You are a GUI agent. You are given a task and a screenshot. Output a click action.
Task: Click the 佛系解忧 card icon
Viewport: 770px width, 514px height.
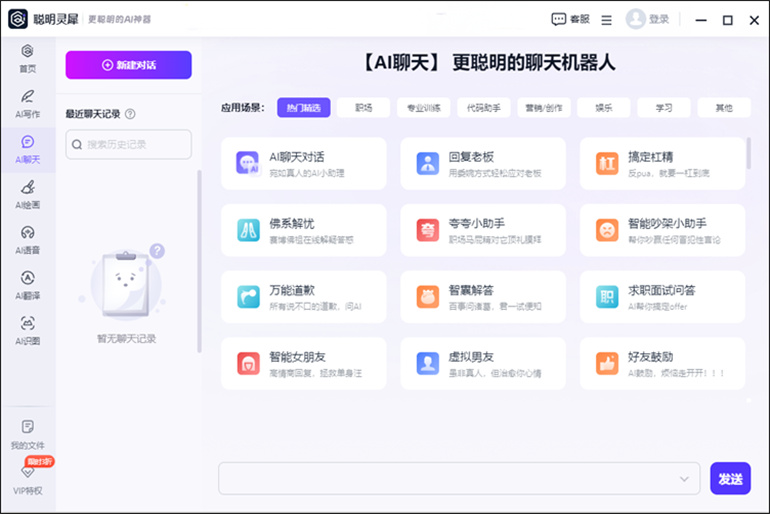pos(248,230)
